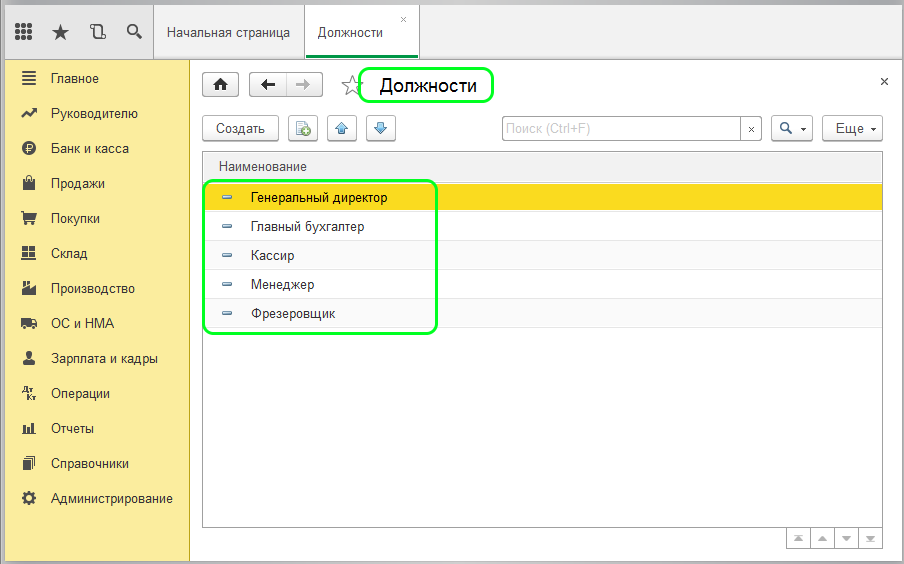Open Зарплата и кадры section

[x=104, y=358]
